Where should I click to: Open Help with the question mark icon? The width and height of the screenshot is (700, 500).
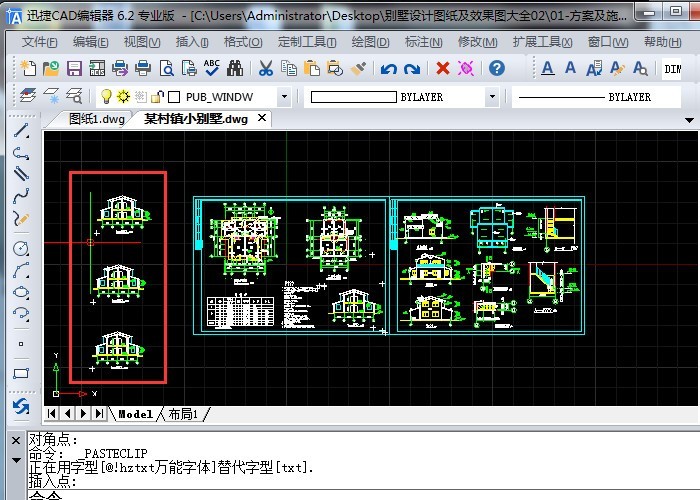(497, 68)
